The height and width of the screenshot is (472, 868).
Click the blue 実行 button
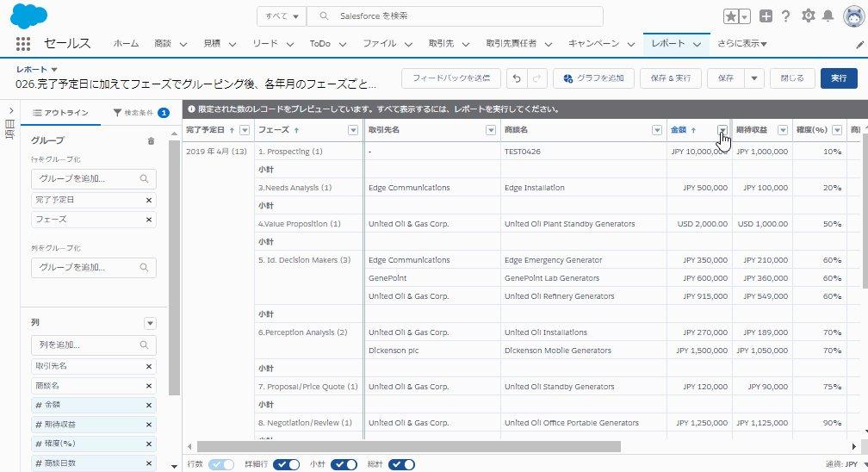tap(839, 78)
